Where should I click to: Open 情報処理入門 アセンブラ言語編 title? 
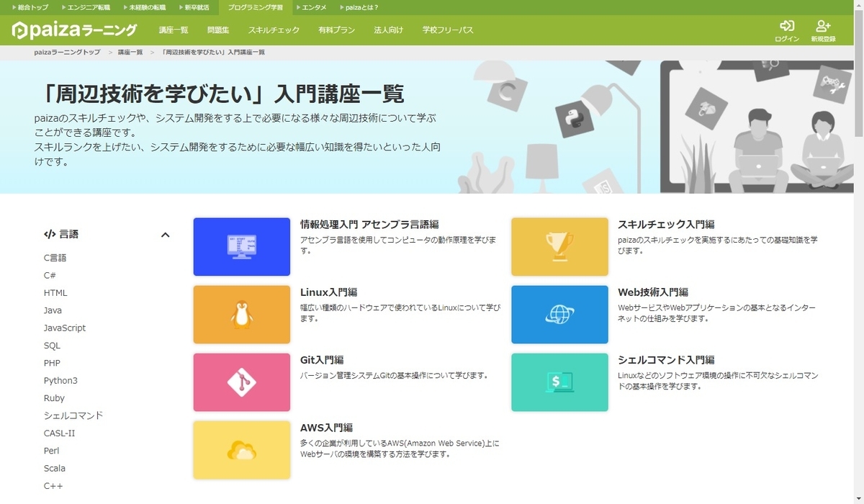pos(369,225)
